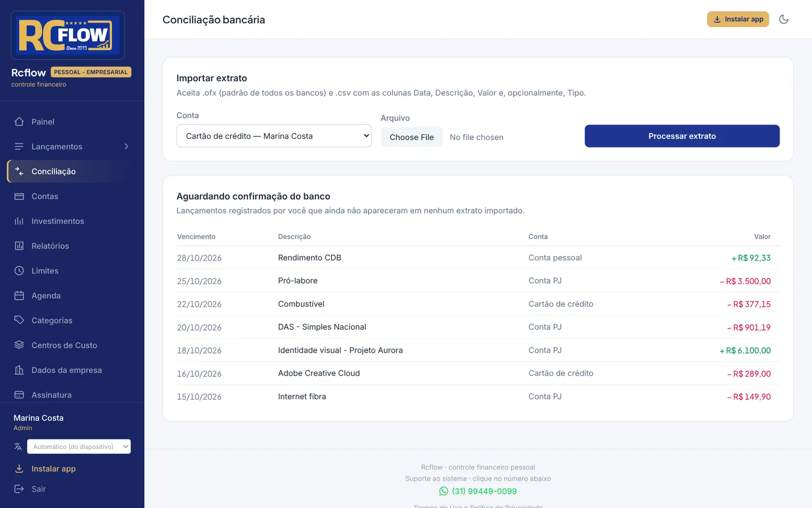Viewport: 812px width, 508px height.
Task: Open the Conta account dropdown
Action: [274, 136]
